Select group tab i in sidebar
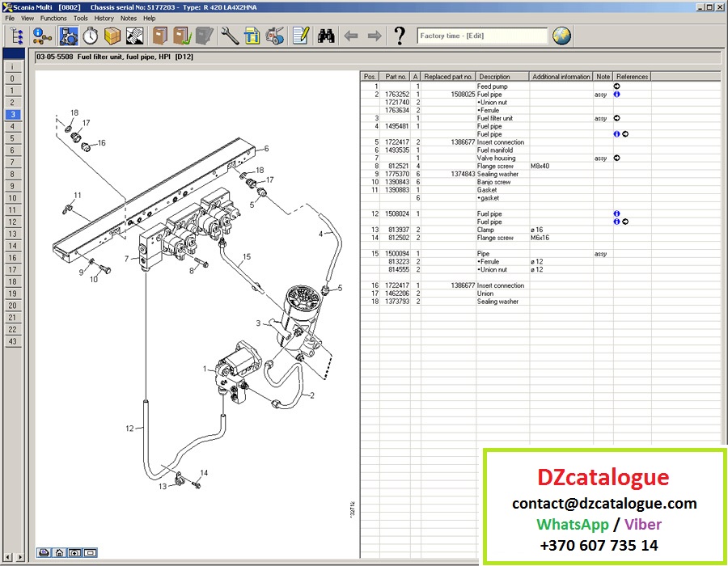This screenshot has width=728, height=566. [x=12, y=67]
